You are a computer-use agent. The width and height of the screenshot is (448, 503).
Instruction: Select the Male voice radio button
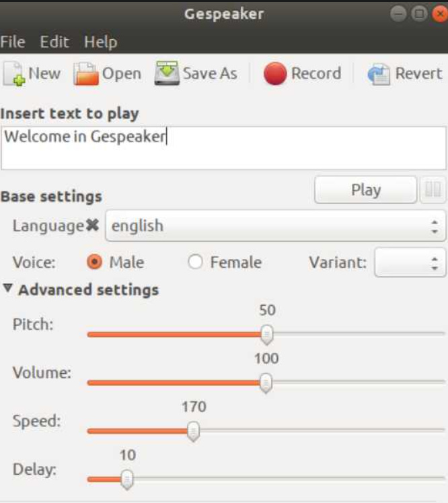coord(95,262)
